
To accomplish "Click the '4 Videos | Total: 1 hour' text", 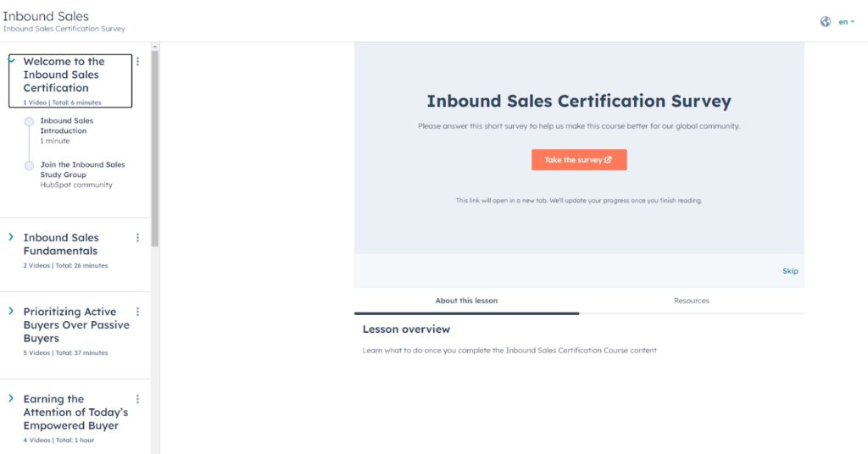I will click(x=58, y=440).
